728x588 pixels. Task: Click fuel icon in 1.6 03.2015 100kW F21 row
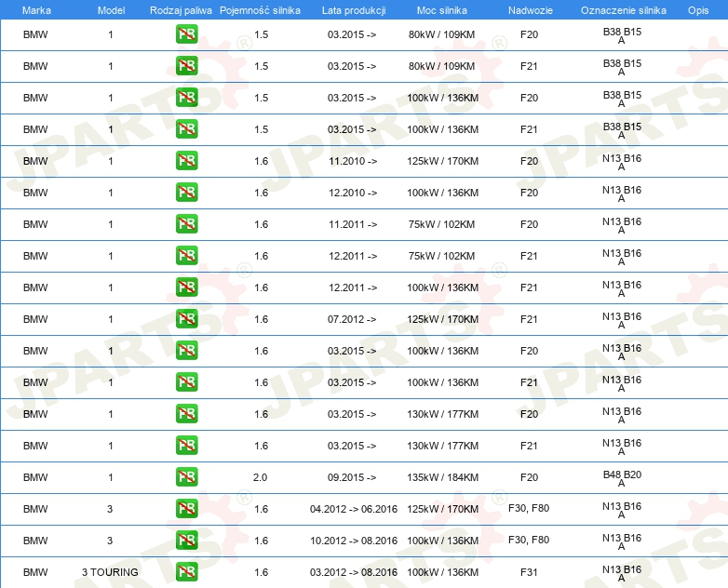pos(186,382)
